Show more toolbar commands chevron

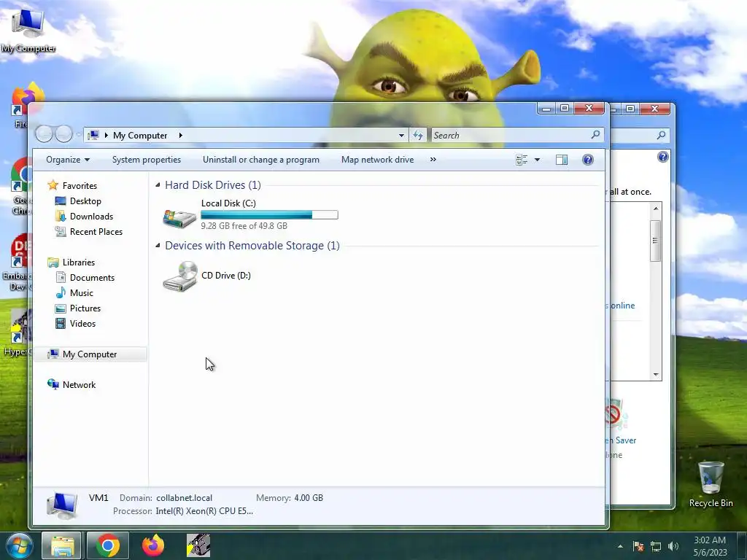(x=433, y=160)
